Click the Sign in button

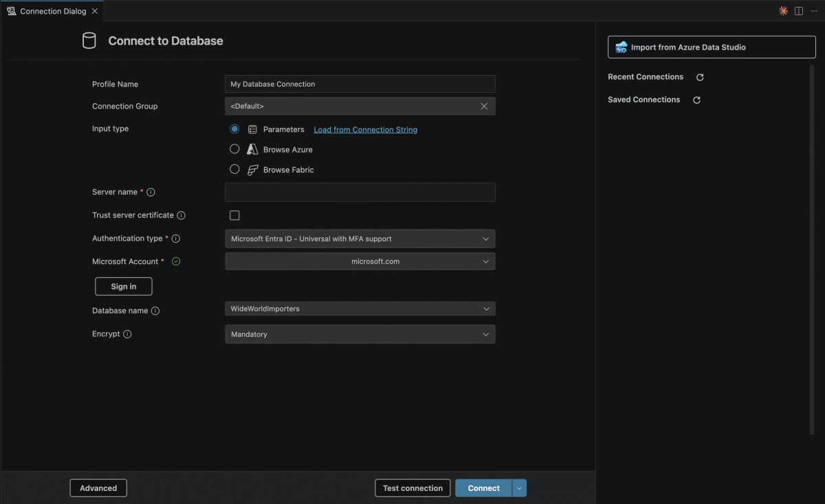pos(123,287)
